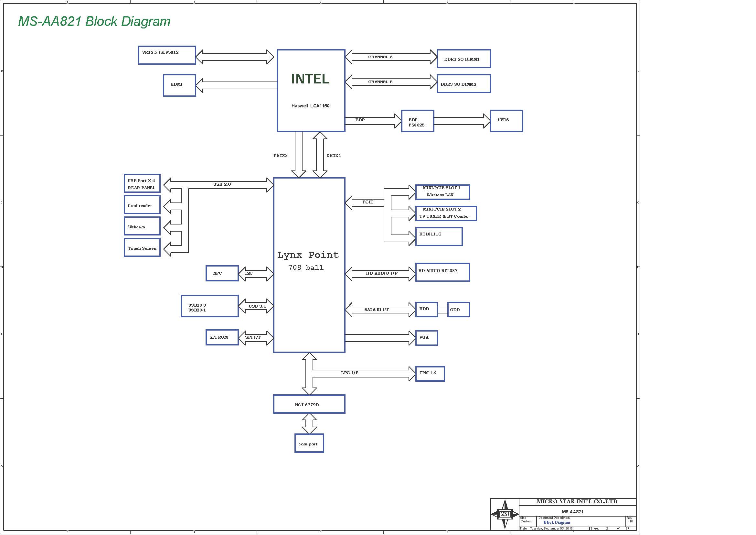Click the "SATA III I/F" arrow label

[x=376, y=310]
